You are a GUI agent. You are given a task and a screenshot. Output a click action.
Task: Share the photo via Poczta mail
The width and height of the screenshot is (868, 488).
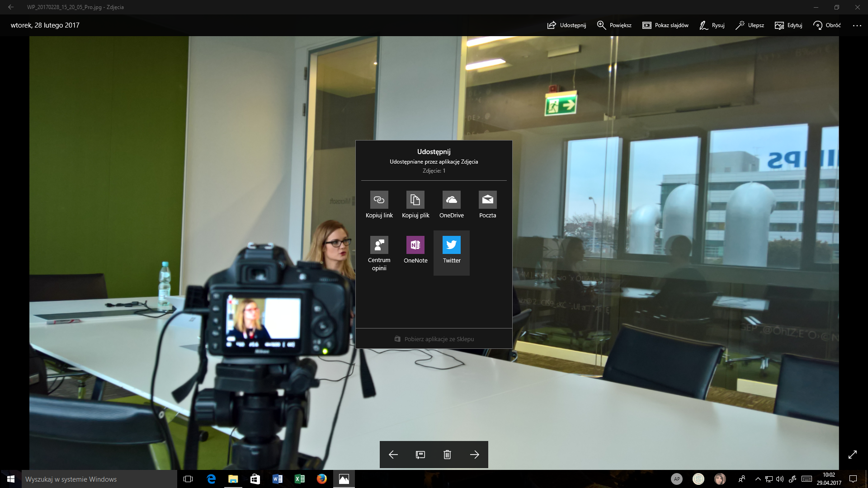[x=488, y=205]
